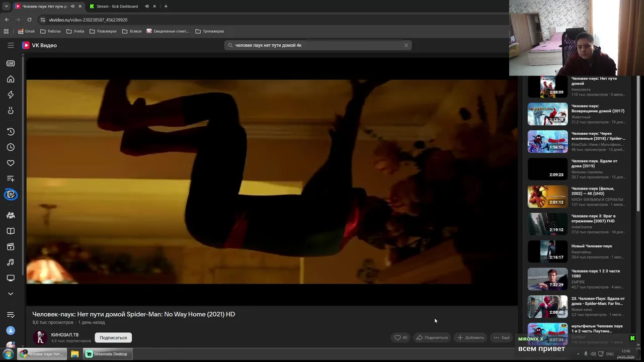Open the Развлекухи bookmark folder
Viewport: 644px width, 362px height.
pyautogui.click(x=103, y=31)
